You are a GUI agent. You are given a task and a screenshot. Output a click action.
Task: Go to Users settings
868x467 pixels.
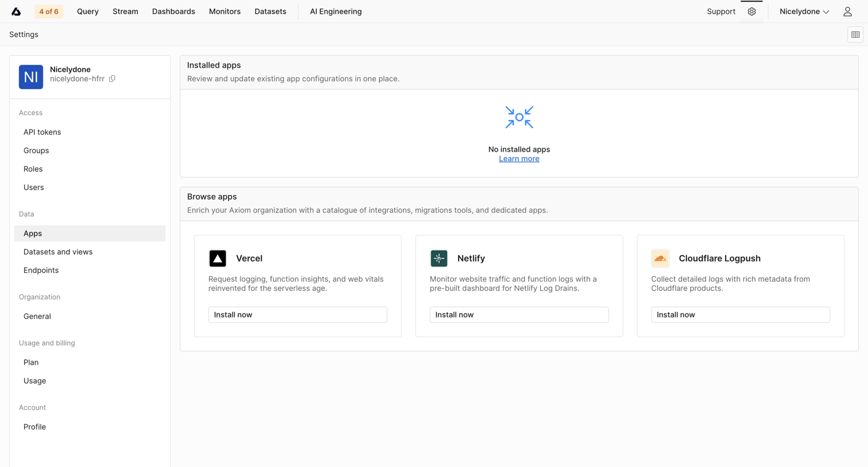[90, 187]
